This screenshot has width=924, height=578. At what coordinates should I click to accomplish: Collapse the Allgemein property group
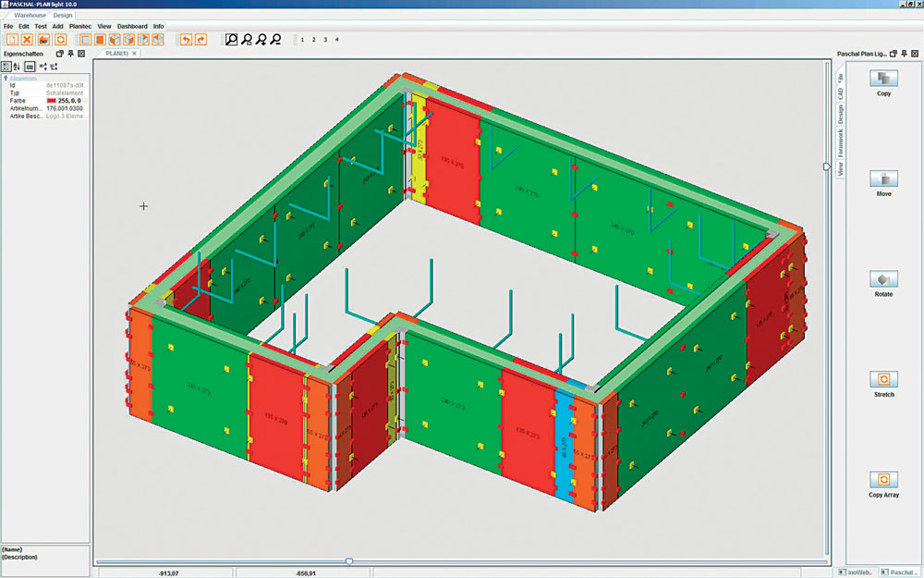6,79
